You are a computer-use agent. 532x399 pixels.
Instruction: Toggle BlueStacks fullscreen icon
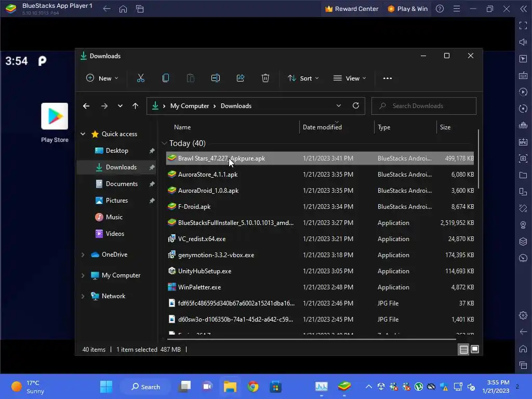(523, 25)
